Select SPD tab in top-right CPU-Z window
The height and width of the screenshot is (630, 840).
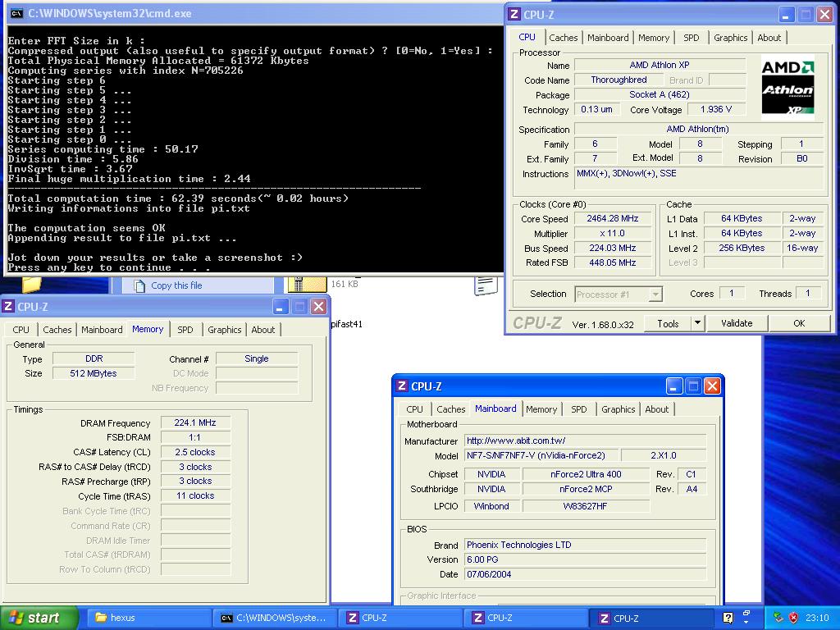pyautogui.click(x=691, y=38)
